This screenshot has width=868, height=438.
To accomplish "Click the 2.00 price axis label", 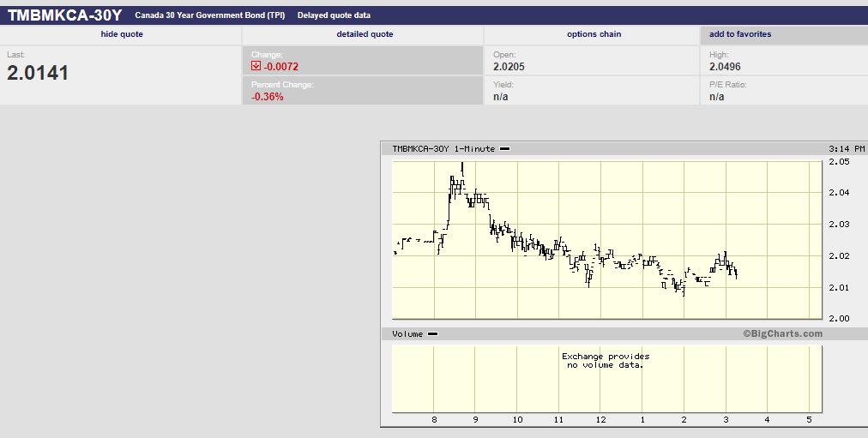I will [839, 319].
